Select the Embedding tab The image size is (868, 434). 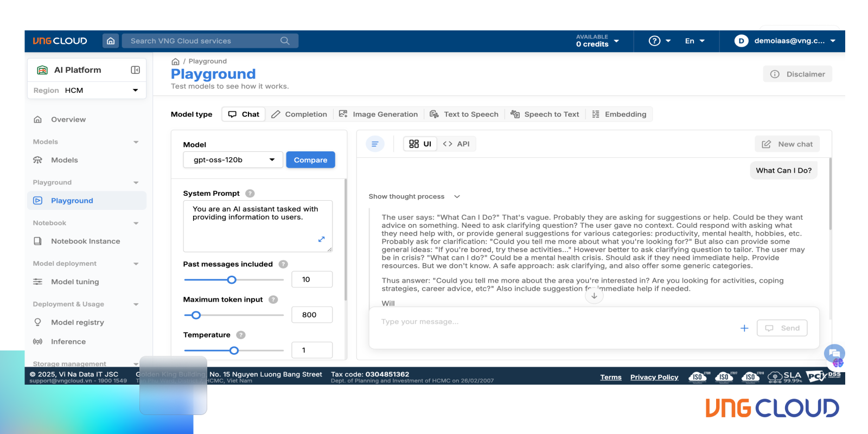pos(619,114)
